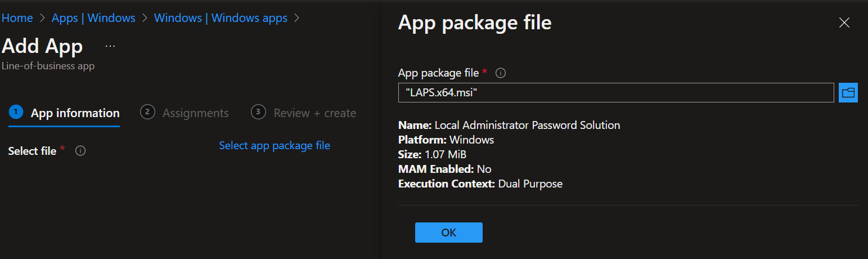The height and width of the screenshot is (259, 868).
Task: Show App package file info tooltip
Action: [501, 73]
